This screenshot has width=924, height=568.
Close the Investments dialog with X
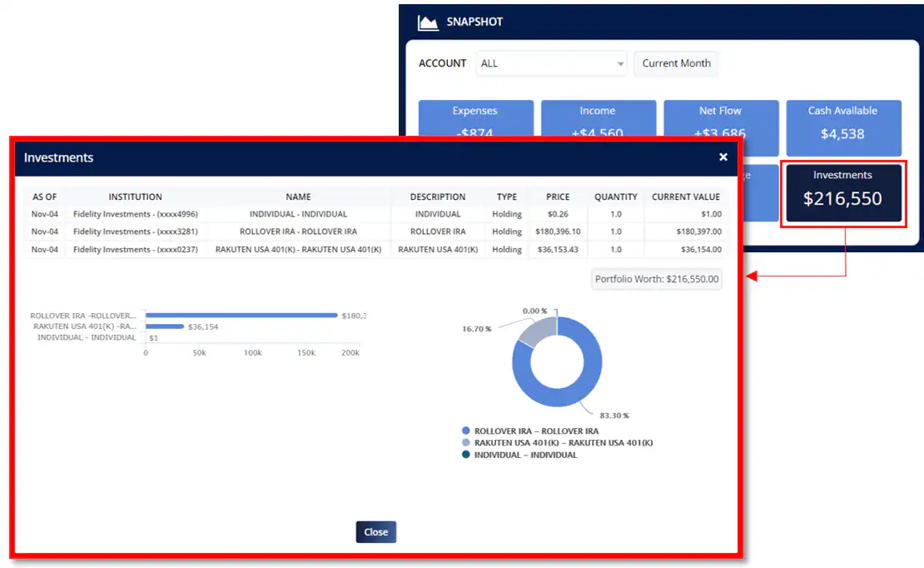(x=723, y=157)
